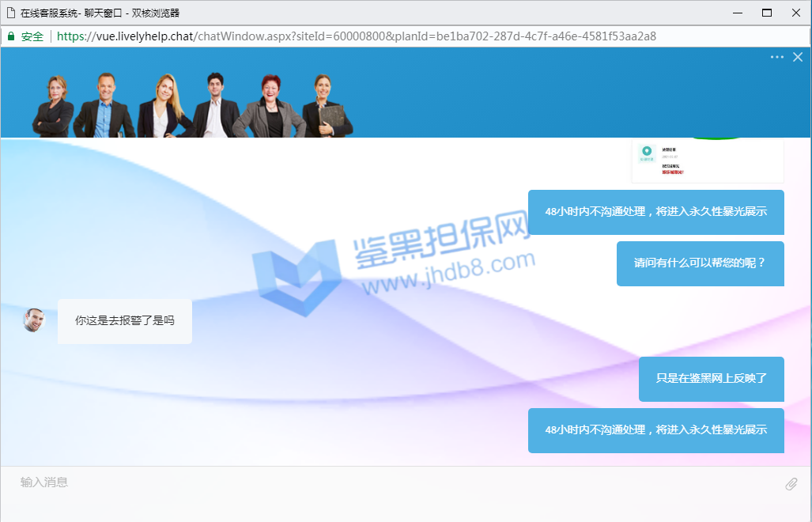This screenshot has width=812, height=522.
Task: Click the 安全 secure label in address bar
Action: [32, 36]
